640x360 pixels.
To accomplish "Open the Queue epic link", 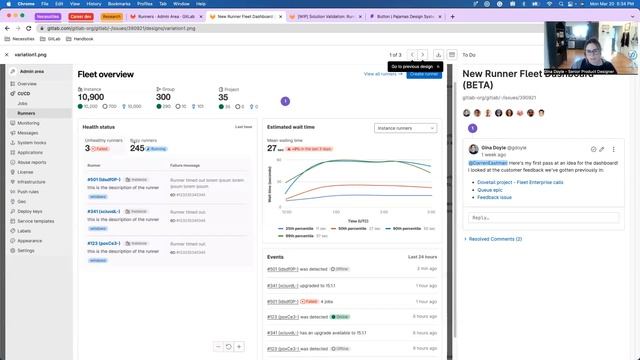I will coord(490,190).
